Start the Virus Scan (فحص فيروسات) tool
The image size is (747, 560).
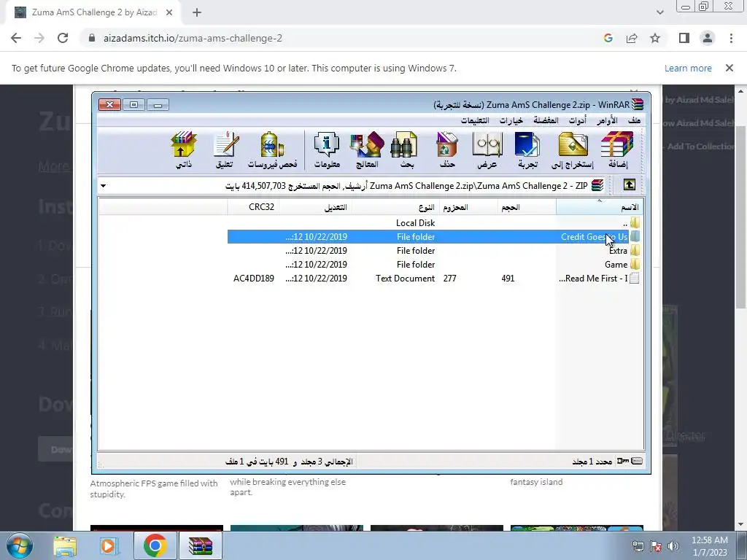(x=273, y=150)
